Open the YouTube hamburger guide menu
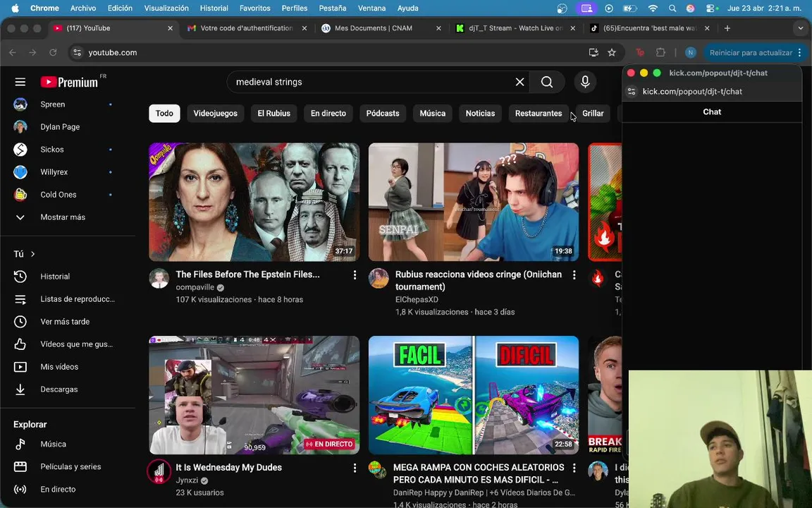Screen dimensions: 812x508 coord(20,82)
